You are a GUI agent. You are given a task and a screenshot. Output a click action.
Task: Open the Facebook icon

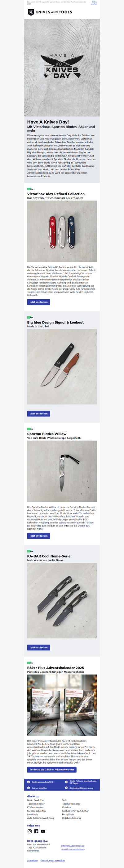[x=36, y=831]
